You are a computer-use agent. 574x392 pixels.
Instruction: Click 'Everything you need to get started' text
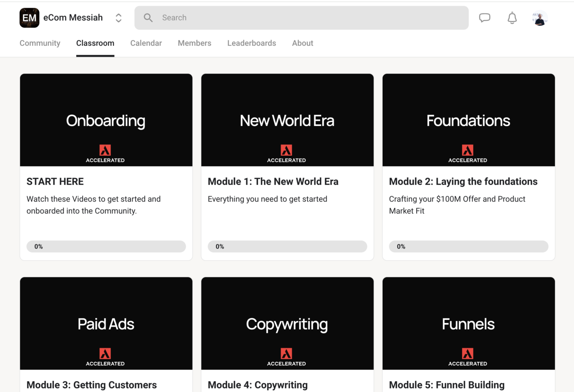click(267, 199)
